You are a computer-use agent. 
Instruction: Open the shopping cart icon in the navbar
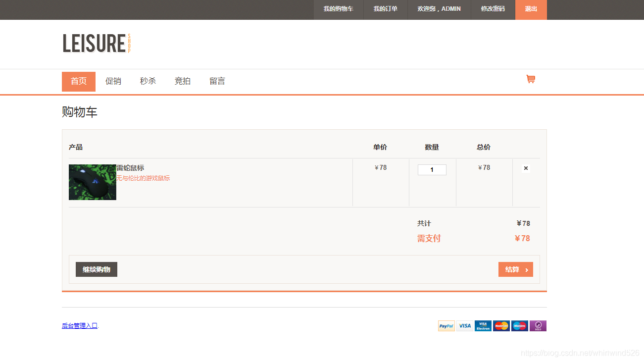531,79
